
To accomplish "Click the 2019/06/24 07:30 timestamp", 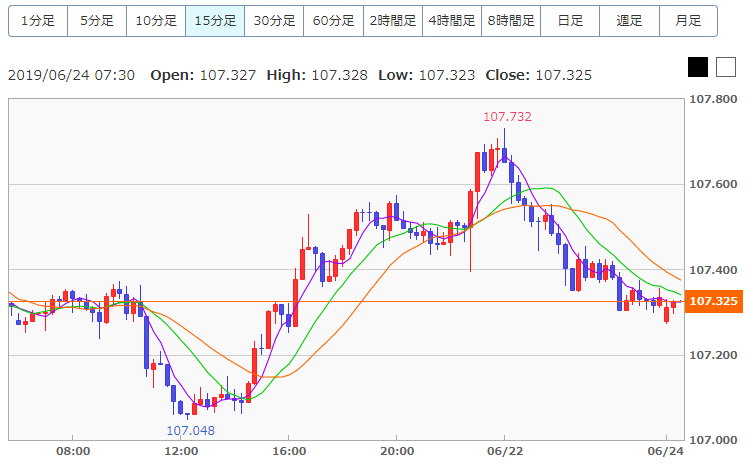I will [71, 75].
